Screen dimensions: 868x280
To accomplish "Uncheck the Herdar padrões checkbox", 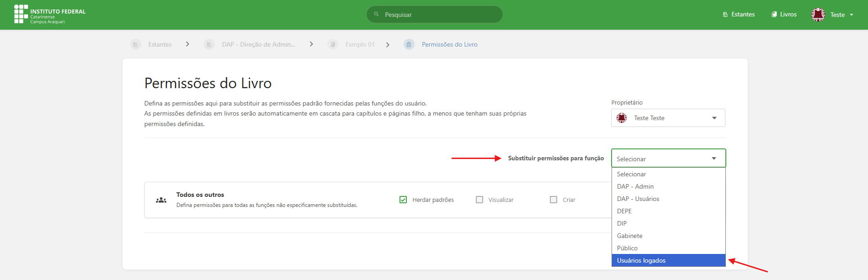I will pos(403,200).
